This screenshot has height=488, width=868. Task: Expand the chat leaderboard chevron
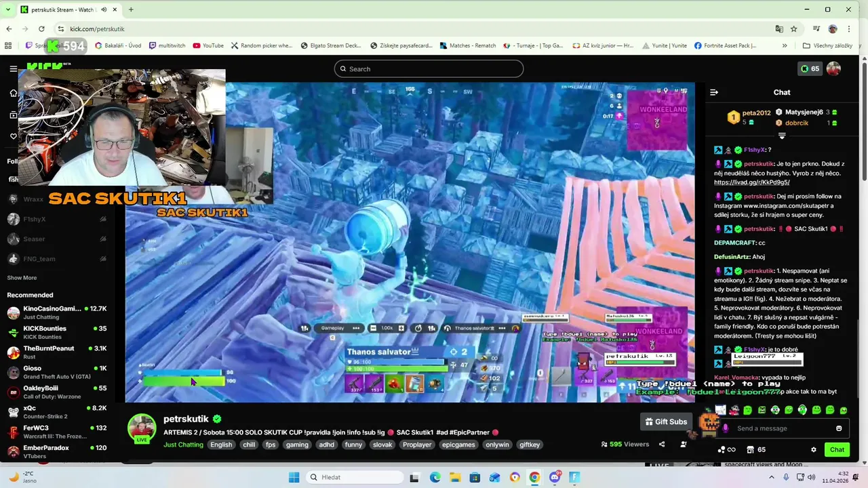pos(782,136)
